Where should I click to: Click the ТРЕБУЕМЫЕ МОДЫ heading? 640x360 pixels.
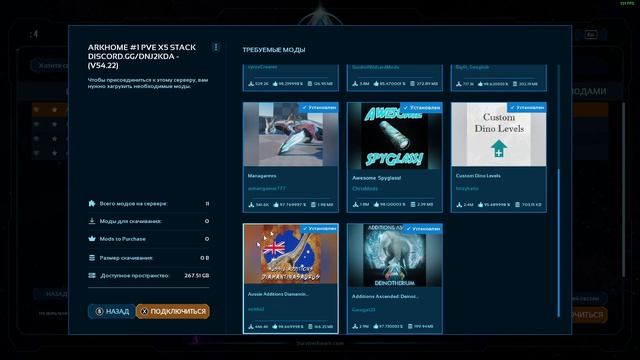[x=273, y=50]
